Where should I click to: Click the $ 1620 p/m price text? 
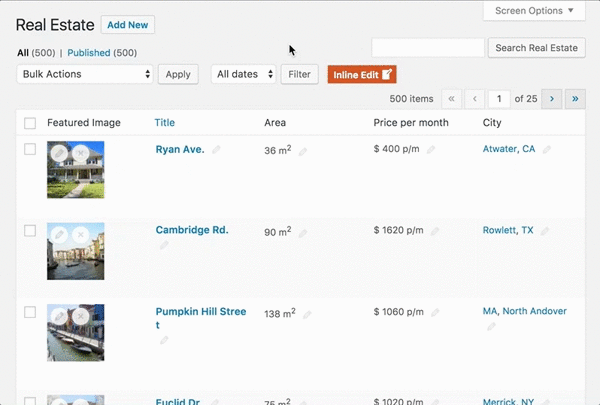click(x=399, y=230)
